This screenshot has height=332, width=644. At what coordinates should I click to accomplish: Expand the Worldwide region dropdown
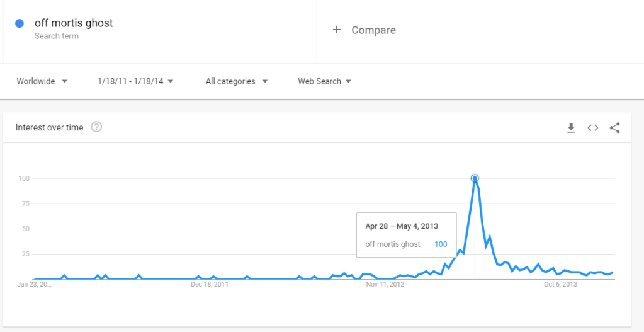tap(42, 81)
